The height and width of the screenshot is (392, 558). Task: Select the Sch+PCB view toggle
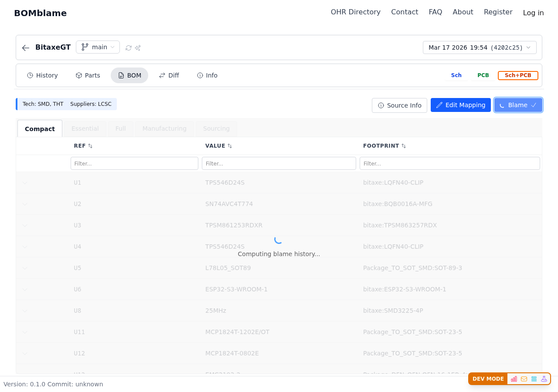[518, 75]
